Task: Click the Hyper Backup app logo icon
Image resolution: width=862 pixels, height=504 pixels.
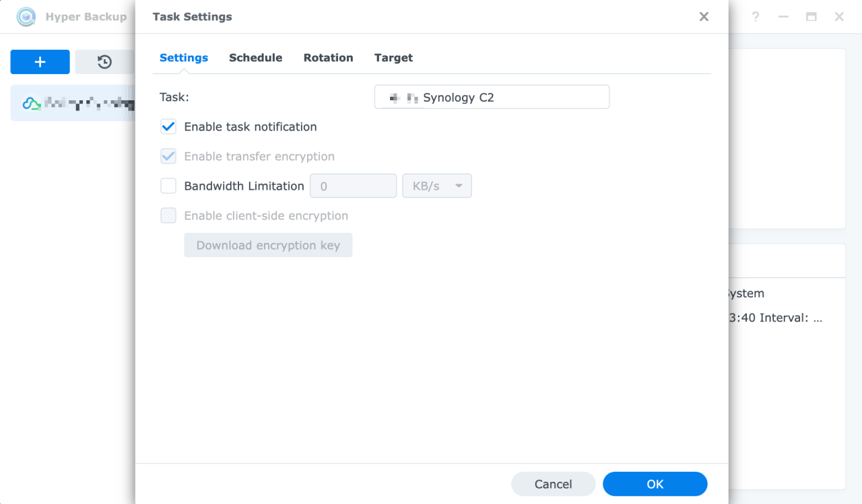Action: (x=26, y=17)
